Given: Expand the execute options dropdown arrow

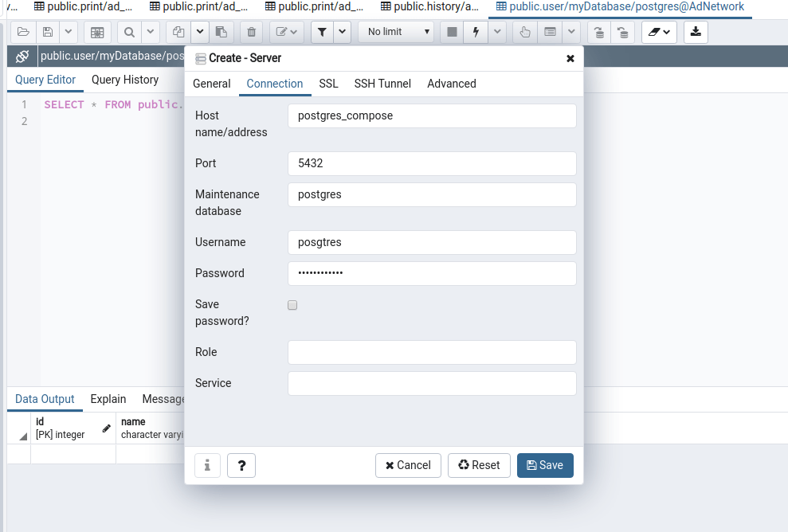Looking at the screenshot, I should click(497, 32).
